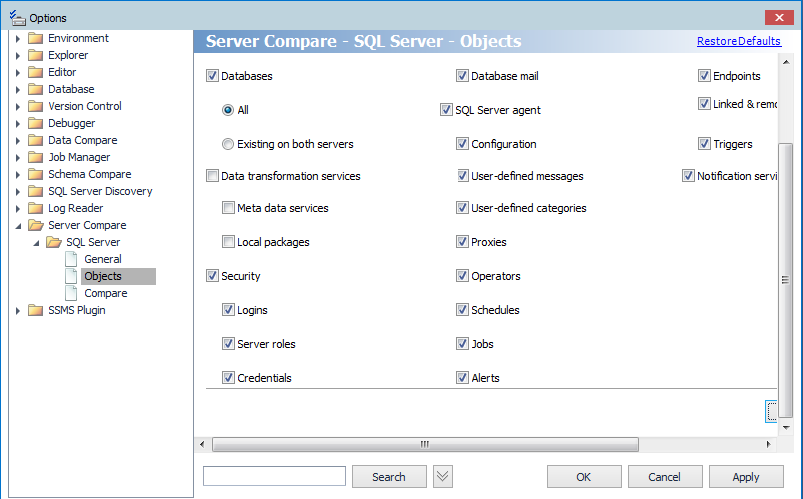The height and width of the screenshot is (499, 803).
Task: Toggle User-defined categories checkbox
Action: pyautogui.click(x=462, y=208)
